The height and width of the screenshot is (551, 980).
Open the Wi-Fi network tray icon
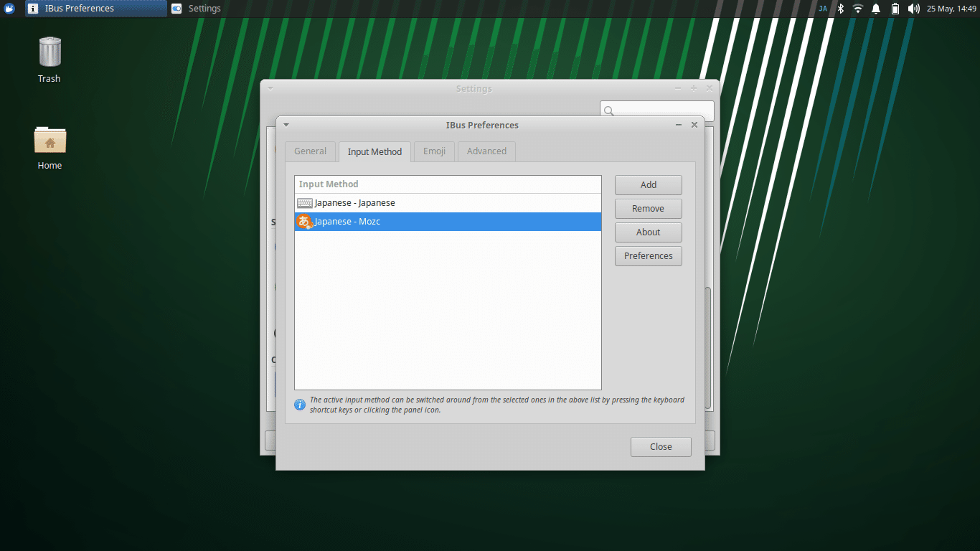point(858,9)
